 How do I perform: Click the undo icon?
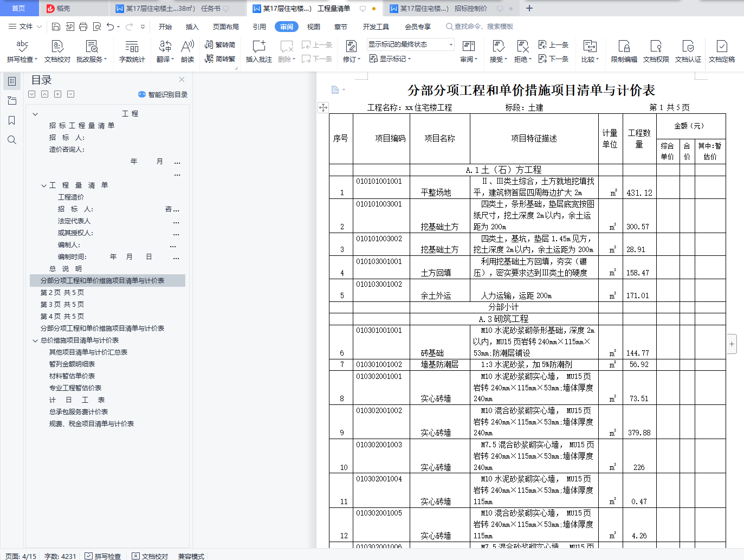point(111,27)
